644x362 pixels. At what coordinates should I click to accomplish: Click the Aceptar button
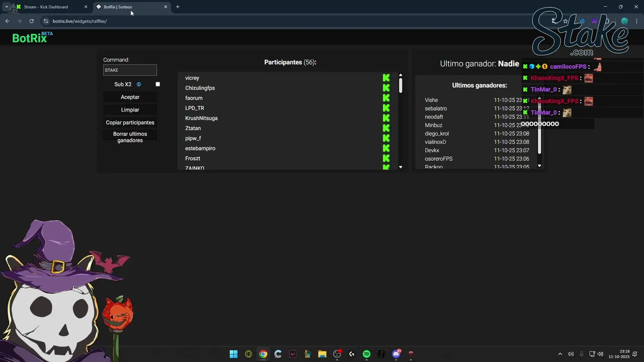(x=130, y=97)
